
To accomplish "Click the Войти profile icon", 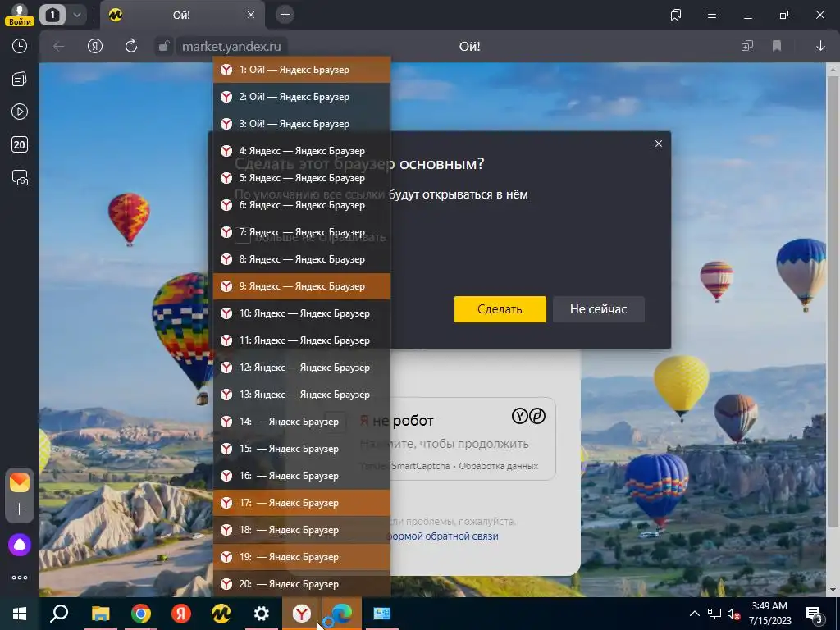I will tap(20, 15).
